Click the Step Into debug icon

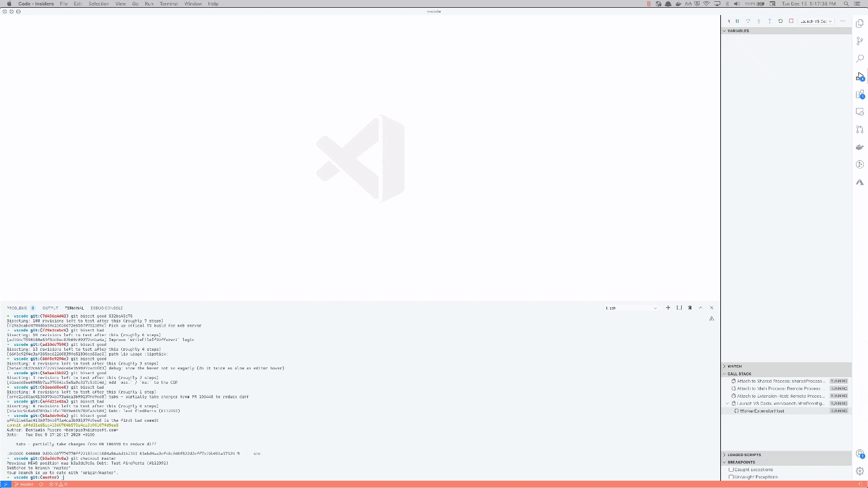[x=758, y=20]
